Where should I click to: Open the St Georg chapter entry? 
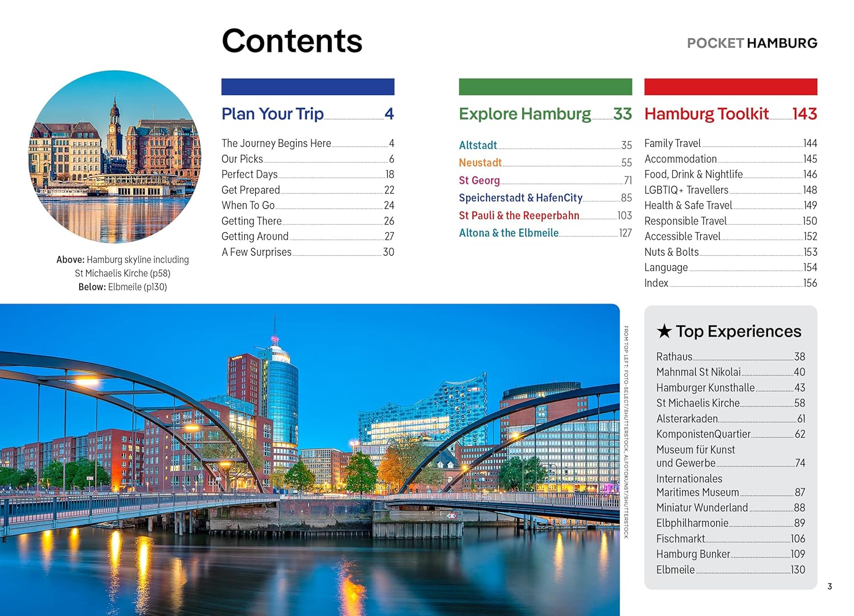click(479, 180)
